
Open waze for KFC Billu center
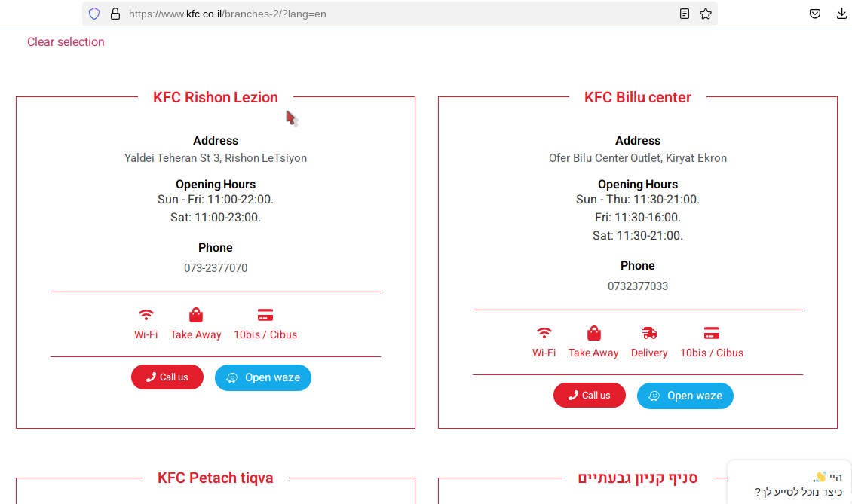[x=685, y=396]
